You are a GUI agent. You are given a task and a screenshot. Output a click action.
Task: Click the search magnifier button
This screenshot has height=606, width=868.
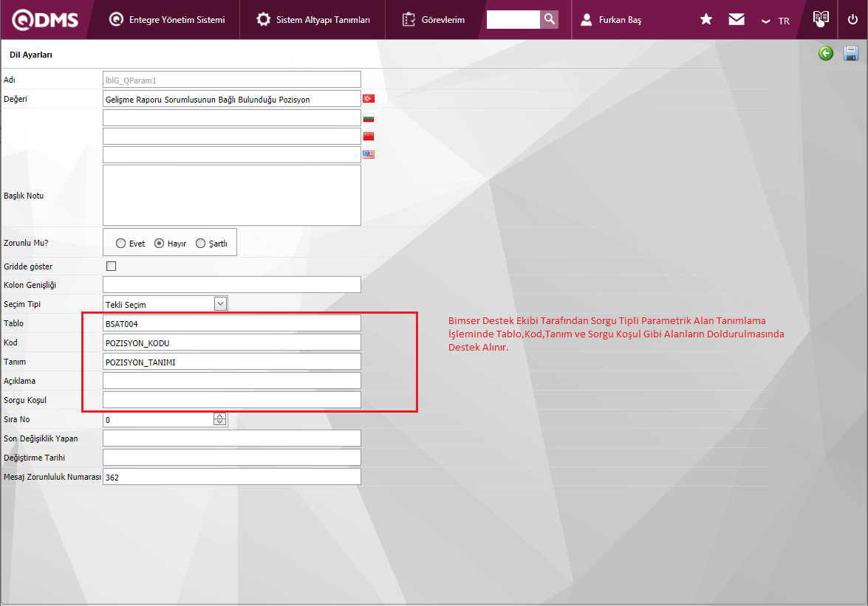tap(549, 19)
